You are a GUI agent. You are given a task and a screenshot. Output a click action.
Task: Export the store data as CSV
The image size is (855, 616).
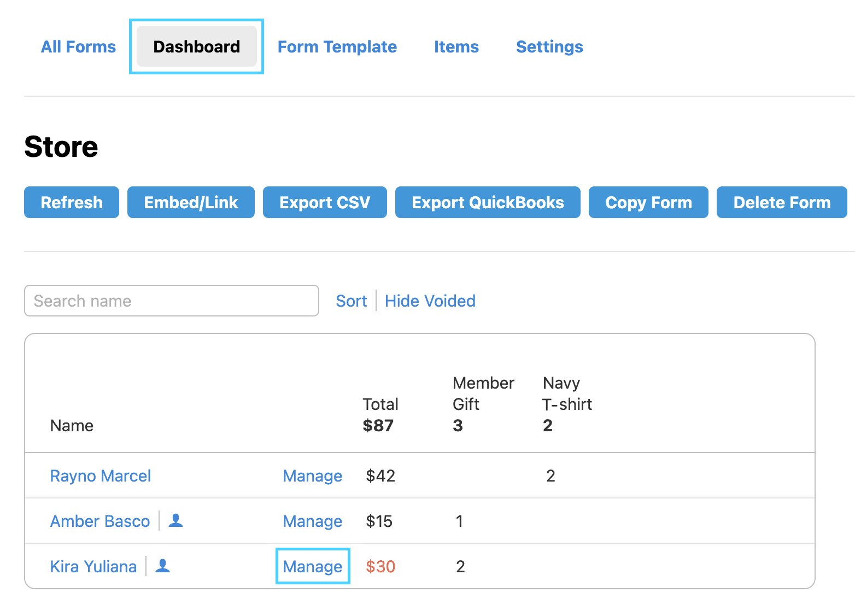coord(325,202)
